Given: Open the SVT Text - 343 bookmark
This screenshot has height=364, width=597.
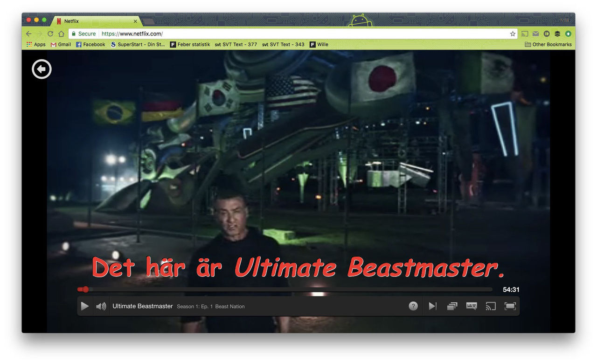Looking at the screenshot, I should 283,44.
